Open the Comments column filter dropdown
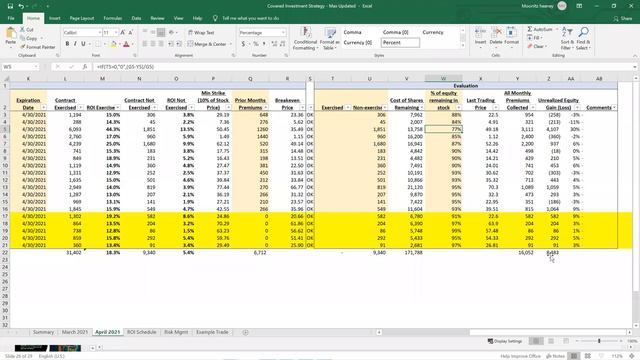Viewport: 640px width, 360px height. pyautogui.click(x=614, y=107)
